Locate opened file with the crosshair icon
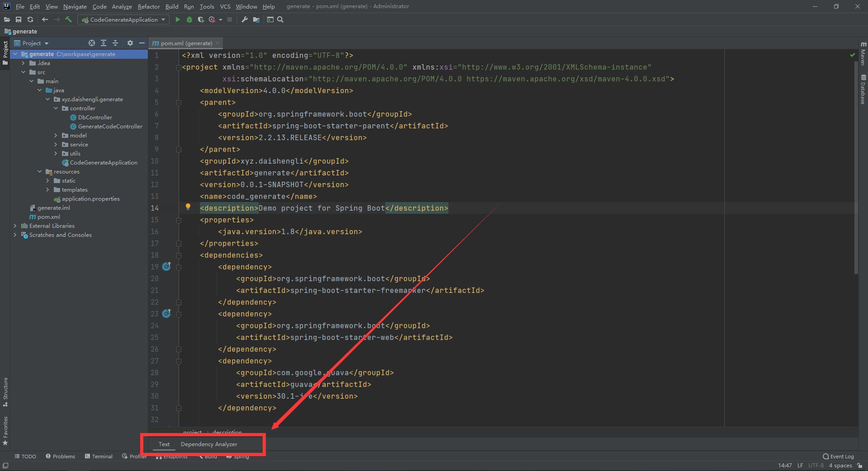This screenshot has height=471, width=868. tap(92, 43)
